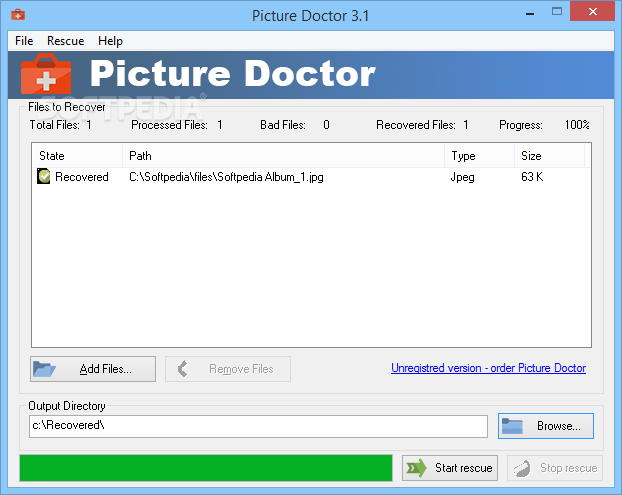
Task: Click the Jpeg type cell
Action: tap(463, 177)
